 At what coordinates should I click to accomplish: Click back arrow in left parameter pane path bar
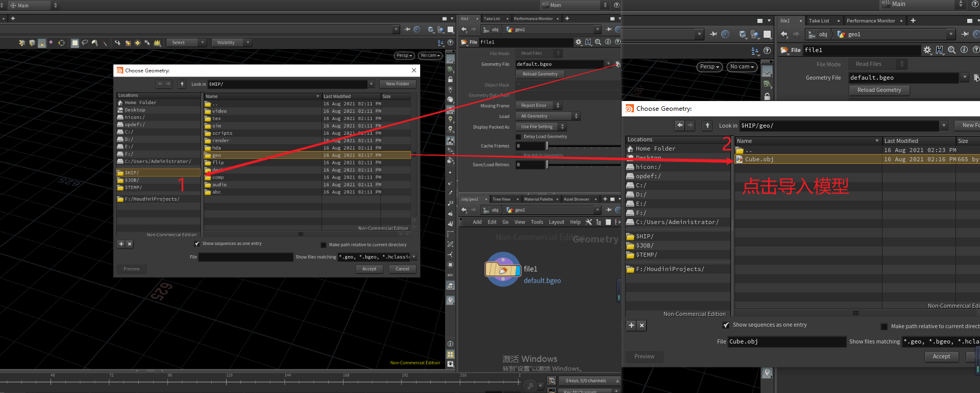pyautogui.click(x=464, y=30)
